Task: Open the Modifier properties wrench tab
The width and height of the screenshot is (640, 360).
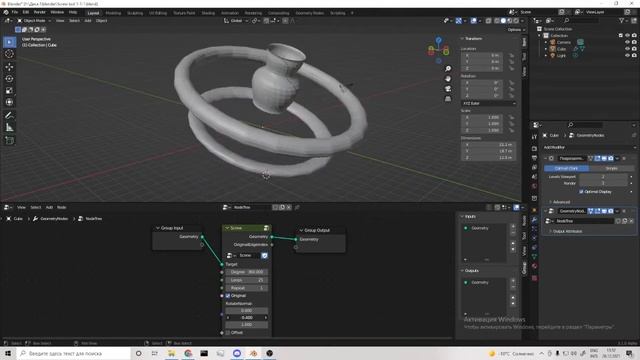Action: point(534,220)
